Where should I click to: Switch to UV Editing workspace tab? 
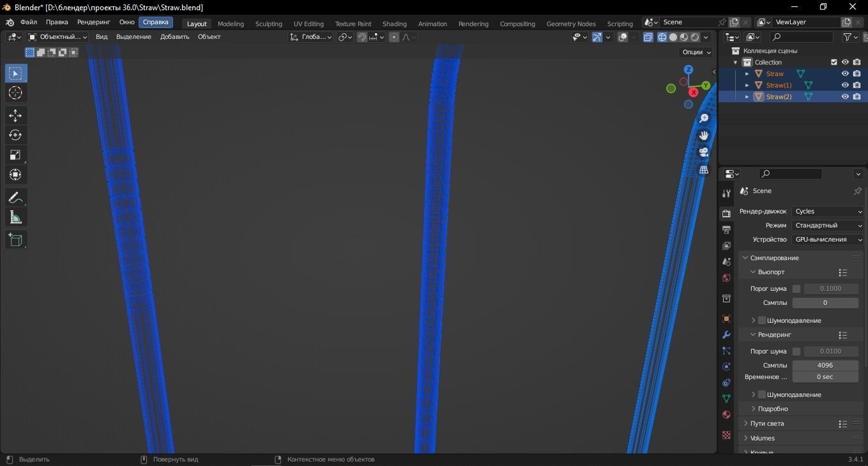click(x=308, y=24)
